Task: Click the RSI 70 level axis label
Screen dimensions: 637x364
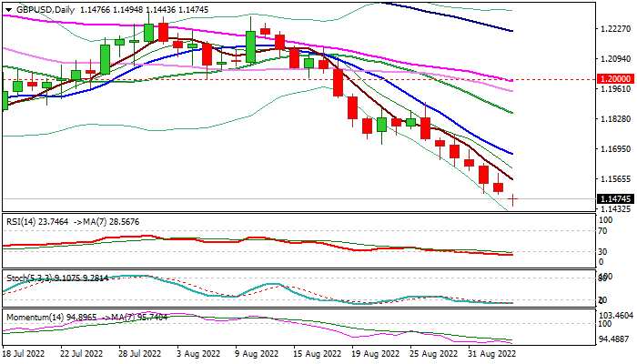Action: coord(602,231)
